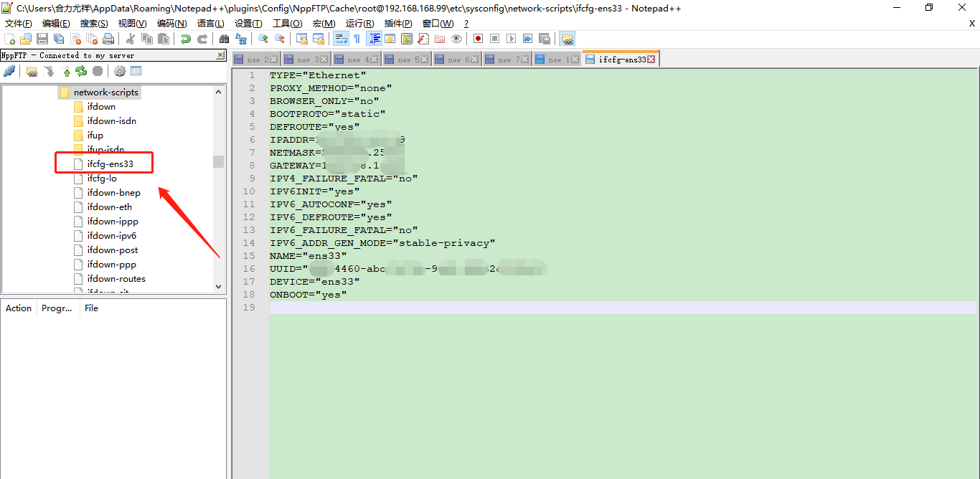Toggle NppFTP window toolbar button
980x479 pixels.
[x=567, y=39]
